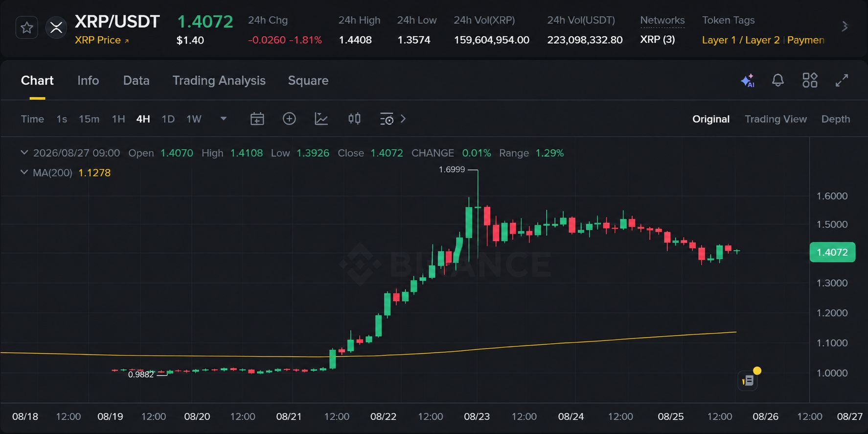Collapse the OHLC info row chevron
This screenshot has width=868, height=434.
pyautogui.click(x=23, y=153)
